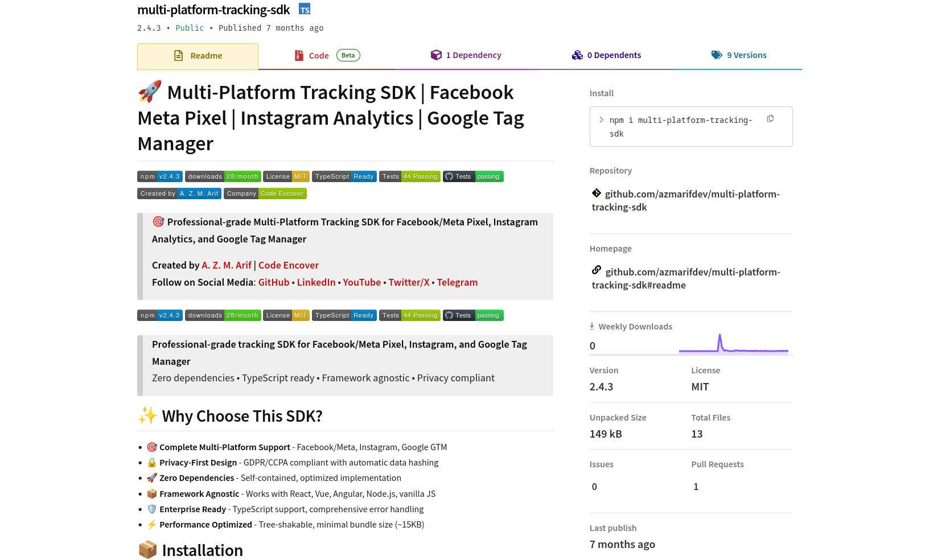The height and width of the screenshot is (560, 925).
Task: Open the LinkedIn profile link
Action: (316, 282)
